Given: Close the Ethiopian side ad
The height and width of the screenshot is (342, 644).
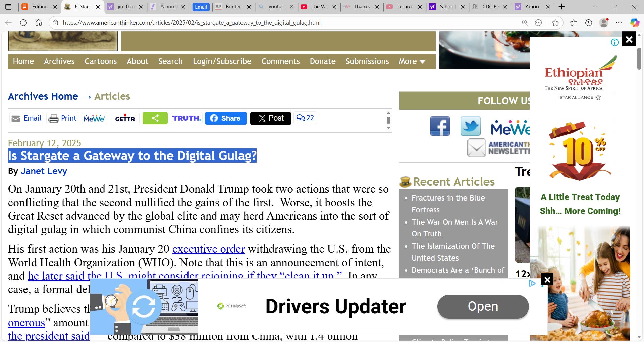Looking at the screenshot, I should 629,39.
